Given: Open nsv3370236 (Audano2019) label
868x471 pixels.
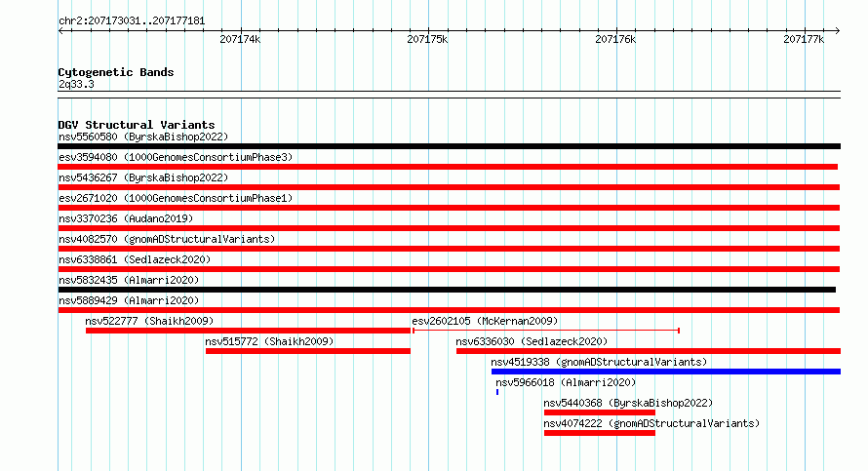Looking at the screenshot, I should 126,218.
